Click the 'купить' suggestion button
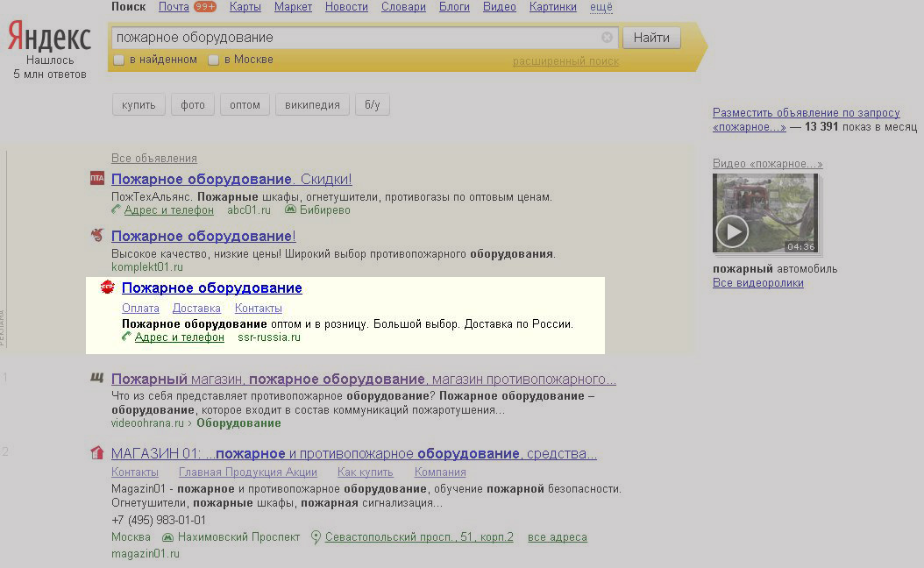 139,105
